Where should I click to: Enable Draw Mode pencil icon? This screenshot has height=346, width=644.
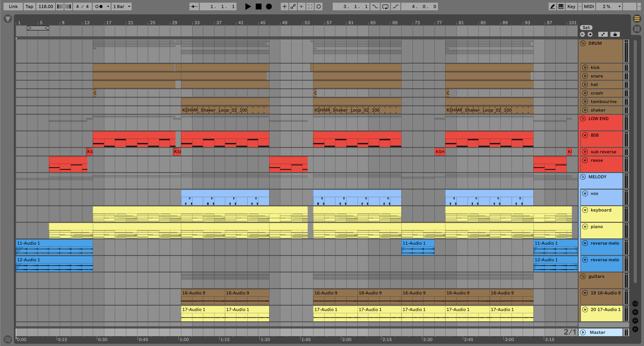tap(552, 6)
